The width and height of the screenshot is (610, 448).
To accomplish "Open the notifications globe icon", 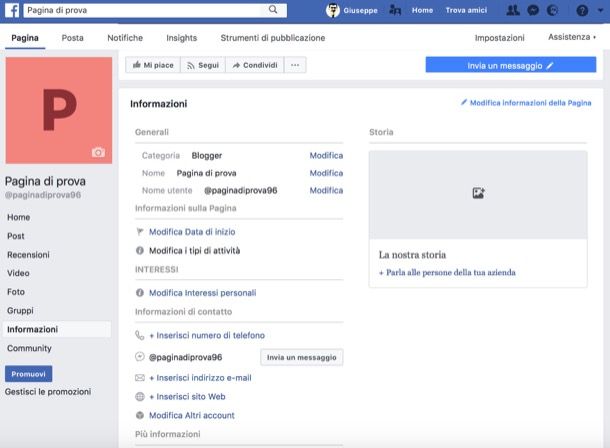I will pos(552,10).
